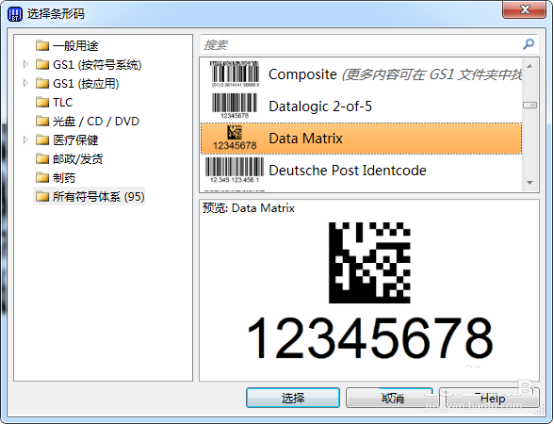554x425 pixels.
Task: Expand the GS1 (按符号系统) tree node
Action: [25, 64]
